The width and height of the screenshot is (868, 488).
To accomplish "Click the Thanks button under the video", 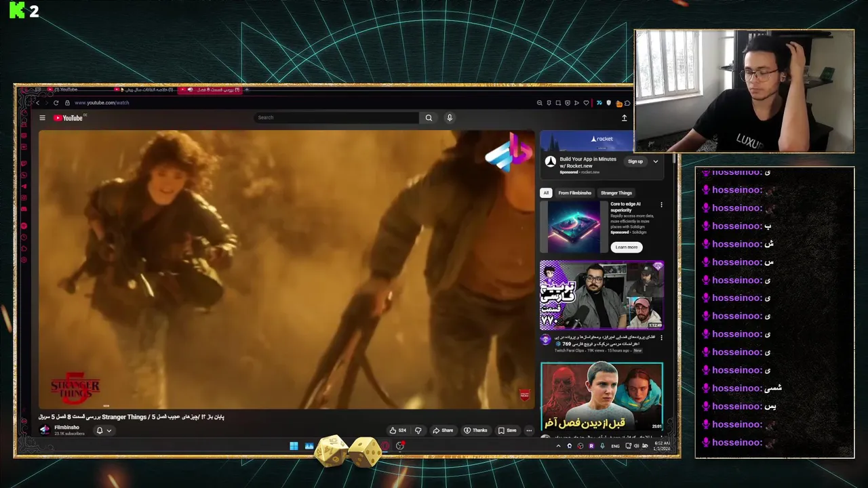I will point(476,430).
